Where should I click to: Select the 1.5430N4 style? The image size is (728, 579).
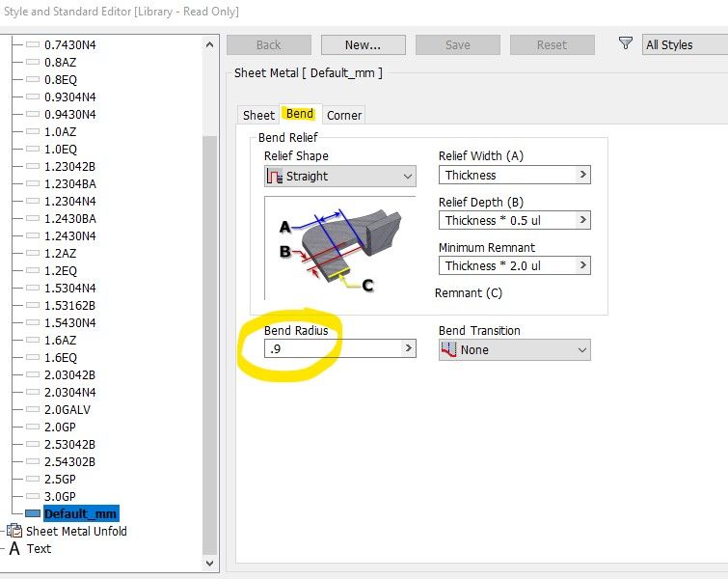point(70,322)
